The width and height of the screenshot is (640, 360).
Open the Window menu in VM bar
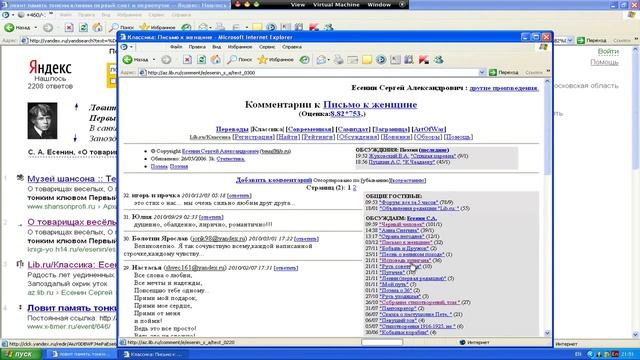point(379,4)
